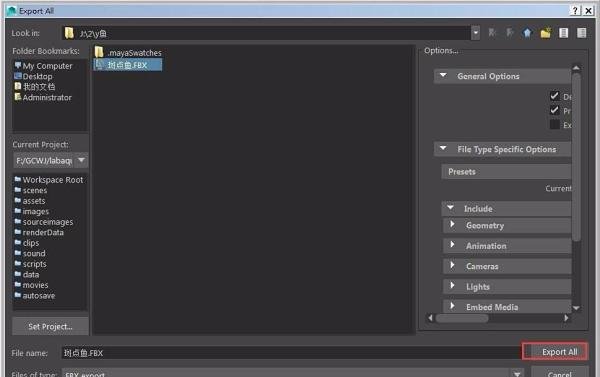Enable the unchecked third General Options checkbox
This screenshot has height=377, width=600.
point(554,124)
